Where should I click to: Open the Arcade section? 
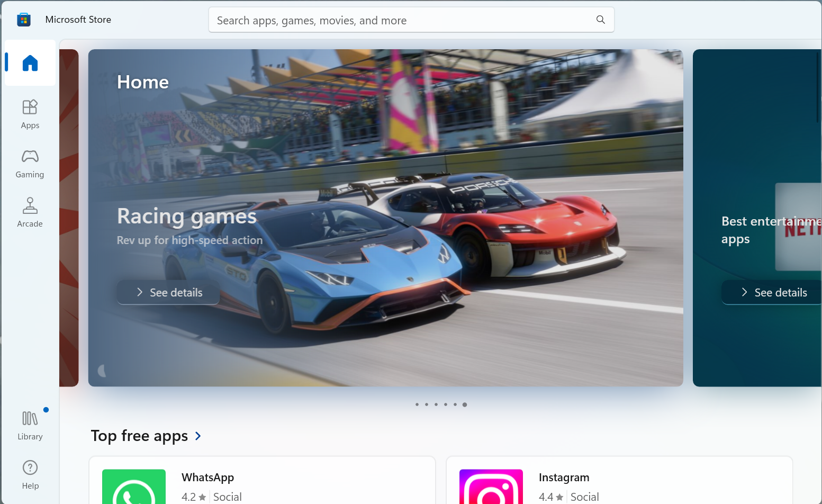point(30,212)
